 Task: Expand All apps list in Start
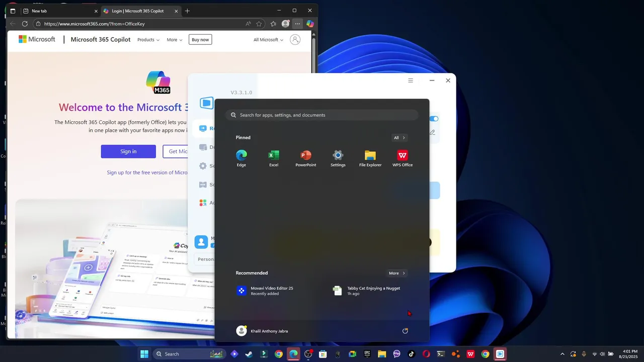pyautogui.click(x=399, y=138)
